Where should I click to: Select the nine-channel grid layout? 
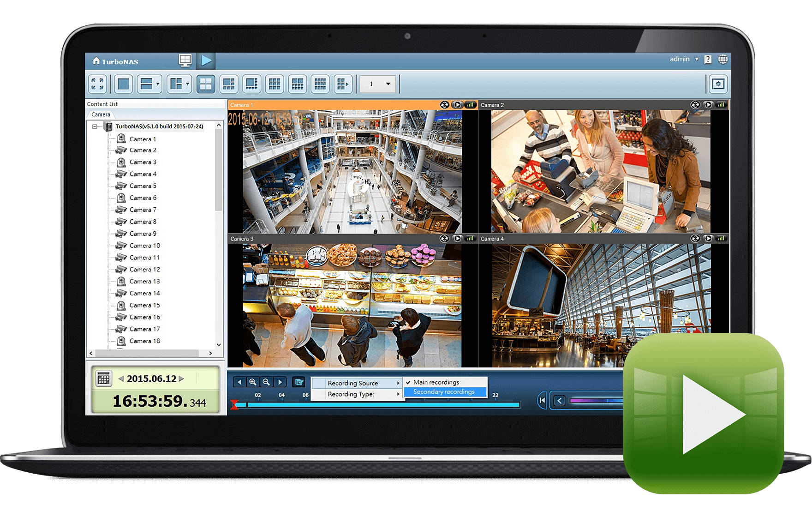tap(275, 84)
